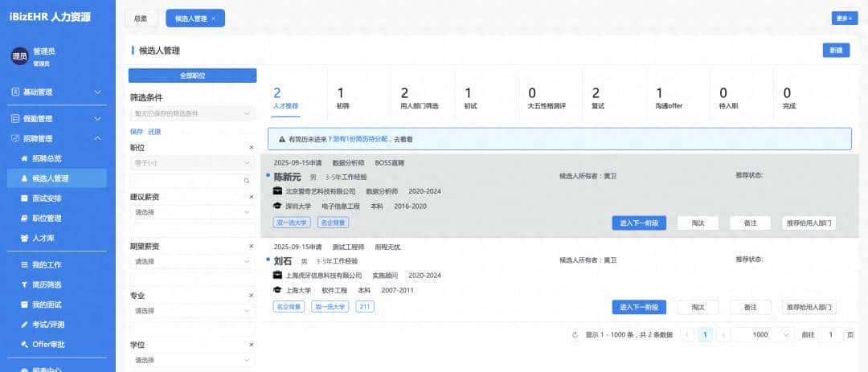Click the 面试安排 calendar icon in sidebar
The image size is (868, 372).
(24, 198)
